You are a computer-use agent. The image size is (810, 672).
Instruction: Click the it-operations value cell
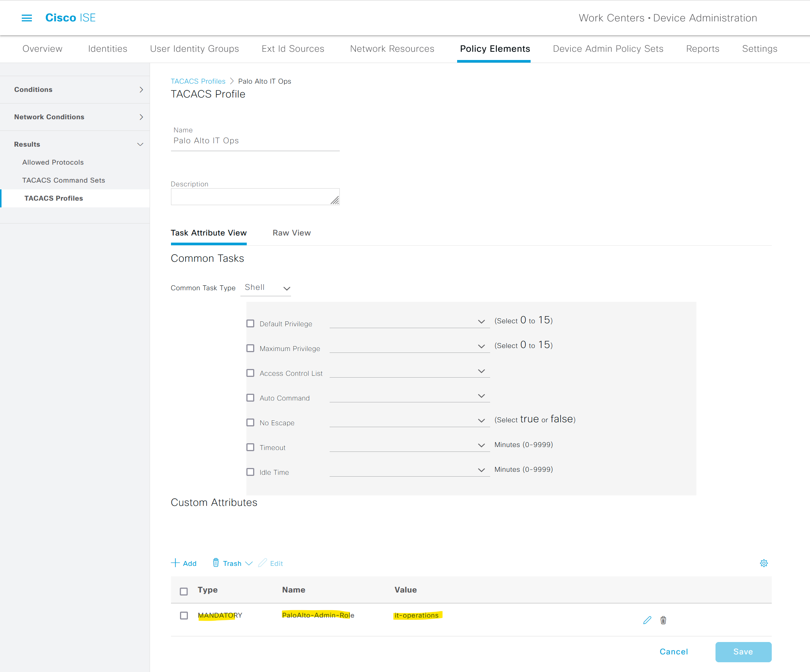pyautogui.click(x=416, y=615)
